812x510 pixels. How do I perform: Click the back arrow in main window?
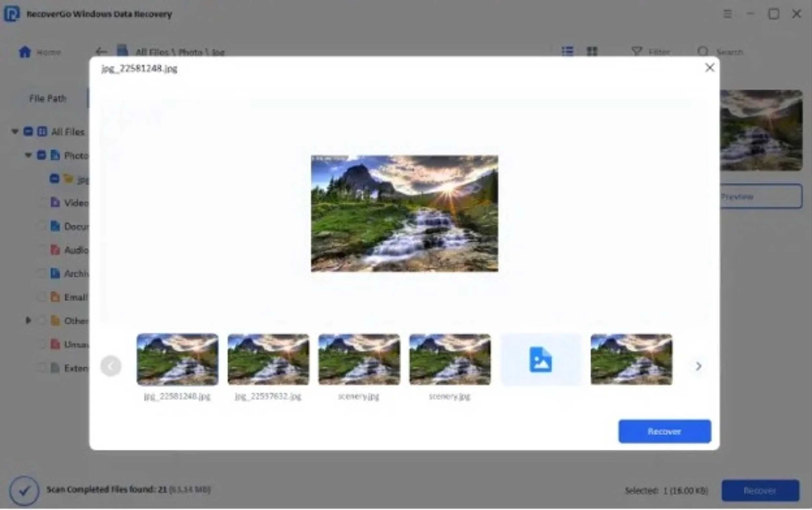click(x=101, y=52)
